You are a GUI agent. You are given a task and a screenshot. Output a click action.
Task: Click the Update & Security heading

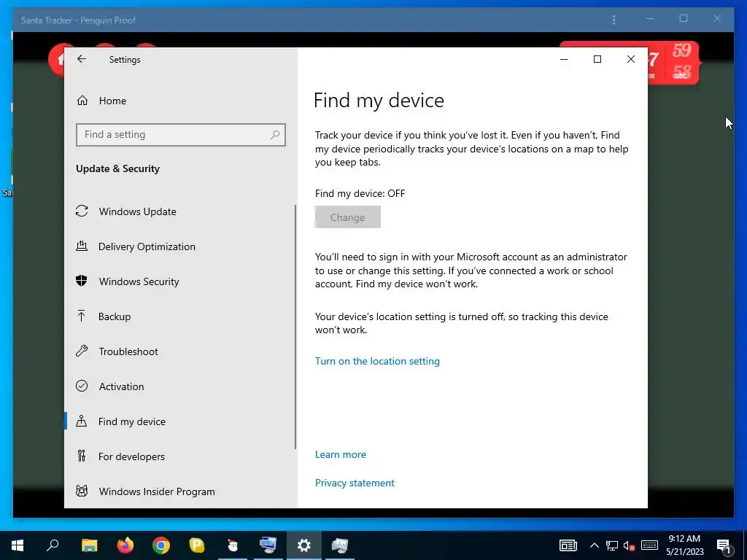click(x=117, y=168)
